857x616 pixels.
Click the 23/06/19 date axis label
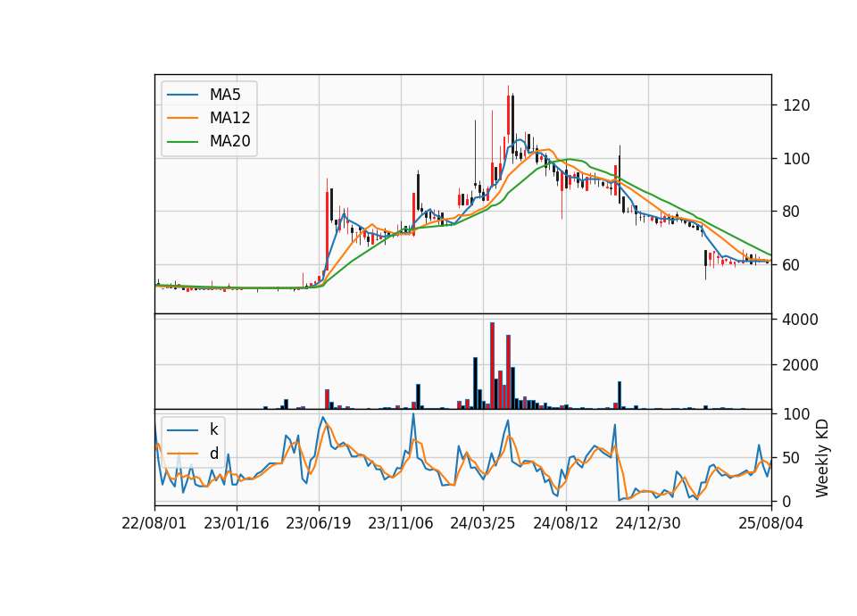pyautogui.click(x=318, y=523)
